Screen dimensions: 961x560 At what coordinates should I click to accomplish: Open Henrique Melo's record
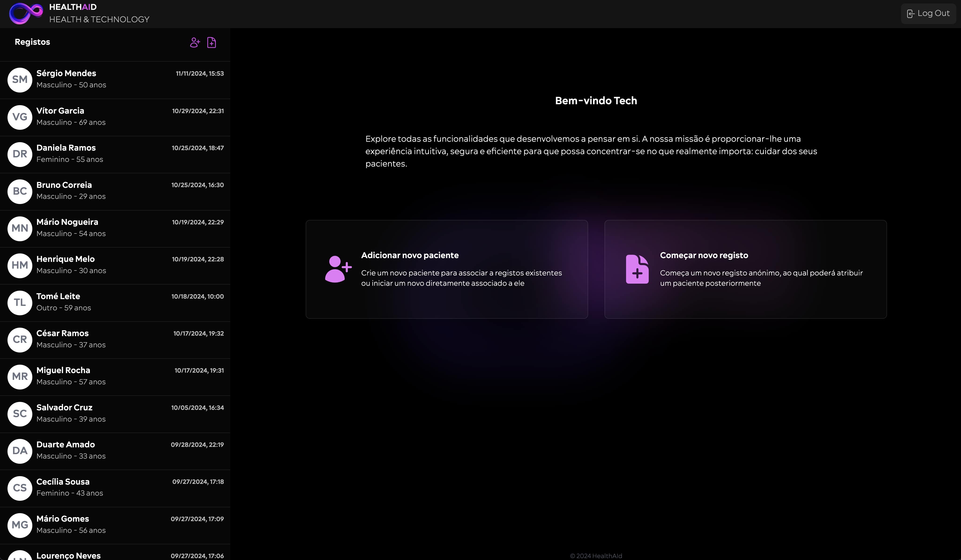[x=114, y=265]
